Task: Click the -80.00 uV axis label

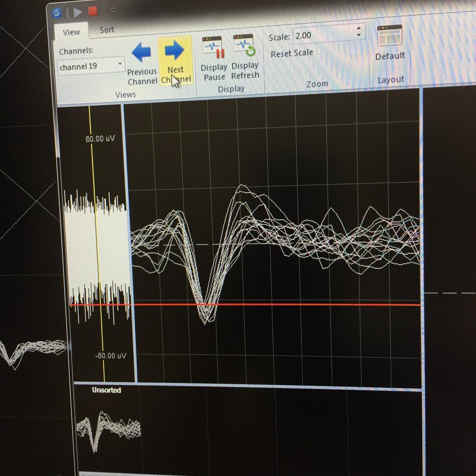Action: (x=111, y=356)
